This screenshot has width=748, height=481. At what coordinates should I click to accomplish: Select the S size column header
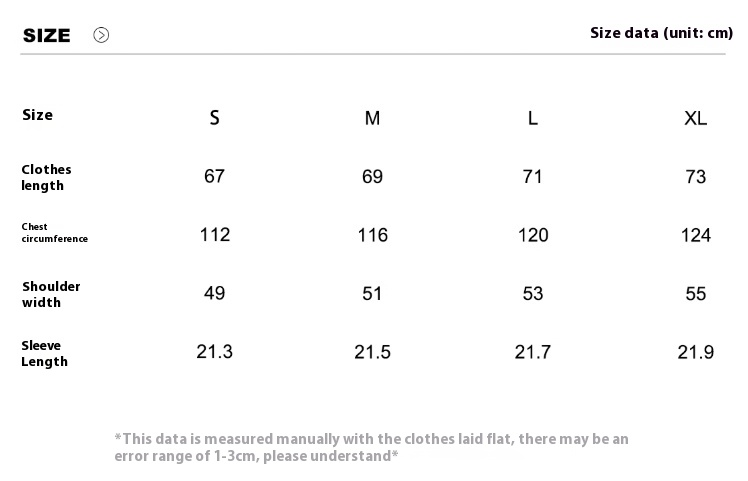pos(215,117)
